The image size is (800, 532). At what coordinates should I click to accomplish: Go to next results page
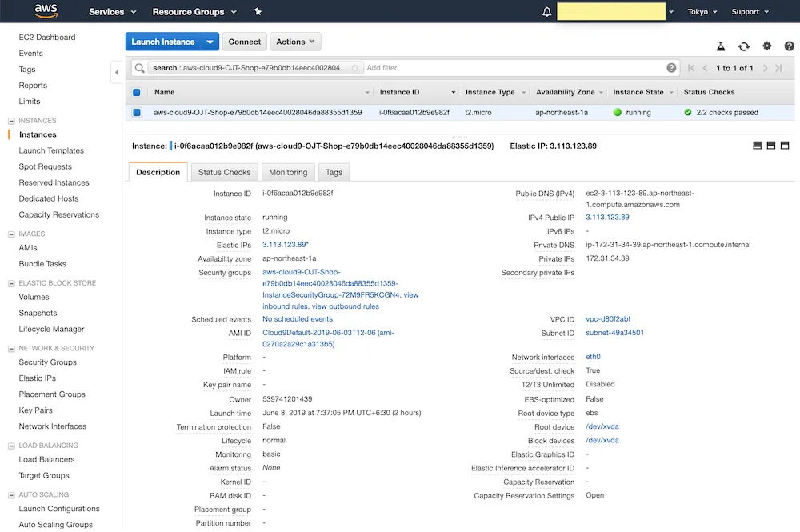pyautogui.click(x=765, y=68)
